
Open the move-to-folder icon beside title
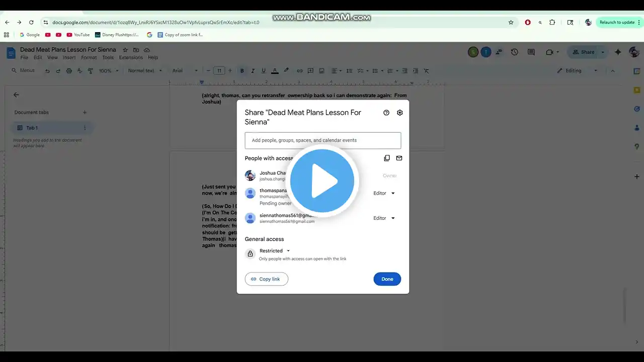pyautogui.click(x=136, y=50)
